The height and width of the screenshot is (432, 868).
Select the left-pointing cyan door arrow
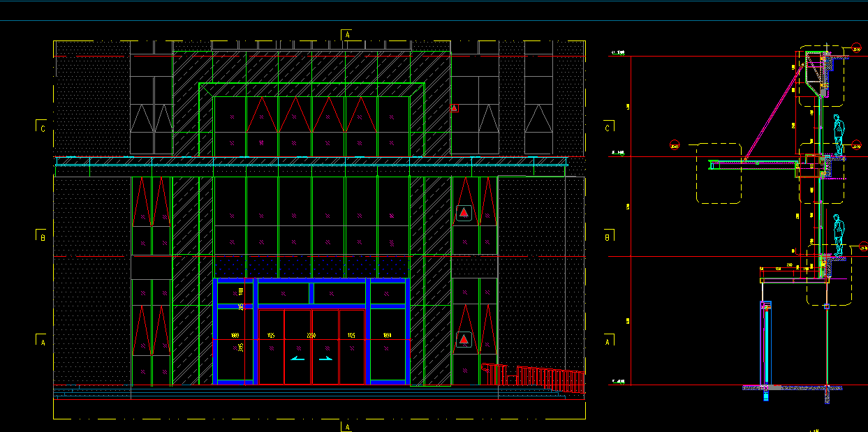coord(298,359)
